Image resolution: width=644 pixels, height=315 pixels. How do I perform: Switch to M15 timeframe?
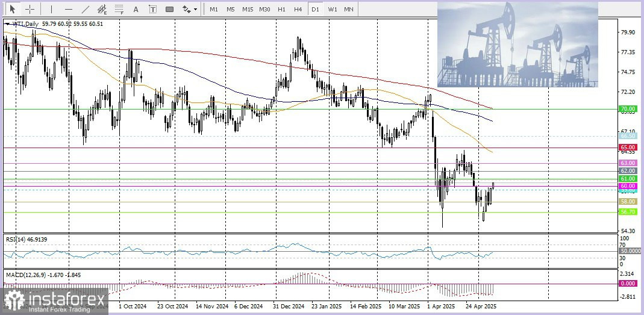[247, 8]
